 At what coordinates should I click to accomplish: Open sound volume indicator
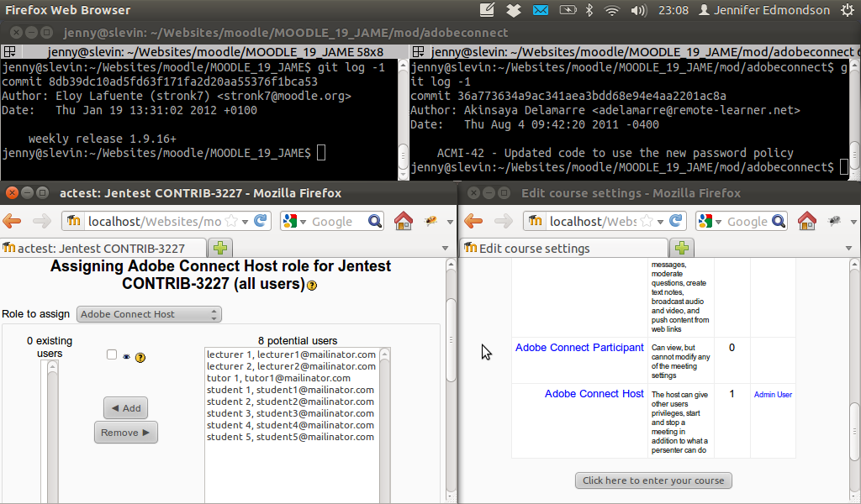pyautogui.click(x=639, y=10)
